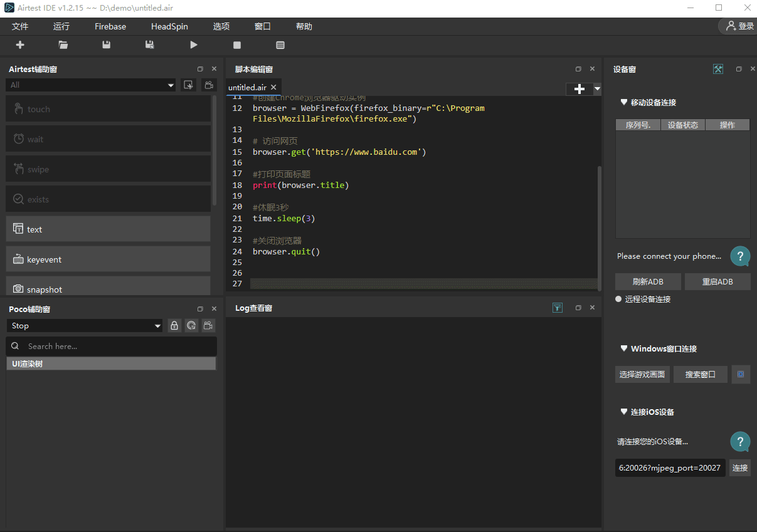Image resolution: width=757 pixels, height=532 pixels.
Task: Open the 运行 menu
Action: pyautogui.click(x=61, y=26)
